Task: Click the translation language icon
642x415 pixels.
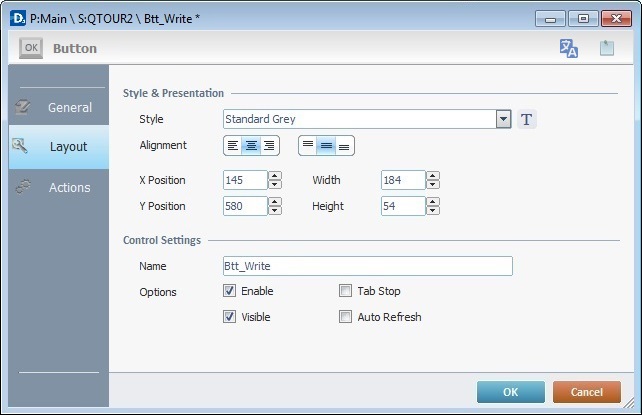Action: click(568, 48)
